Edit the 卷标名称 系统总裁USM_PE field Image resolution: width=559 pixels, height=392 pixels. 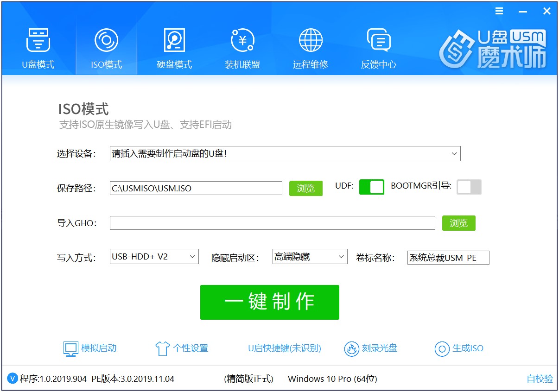(448, 258)
